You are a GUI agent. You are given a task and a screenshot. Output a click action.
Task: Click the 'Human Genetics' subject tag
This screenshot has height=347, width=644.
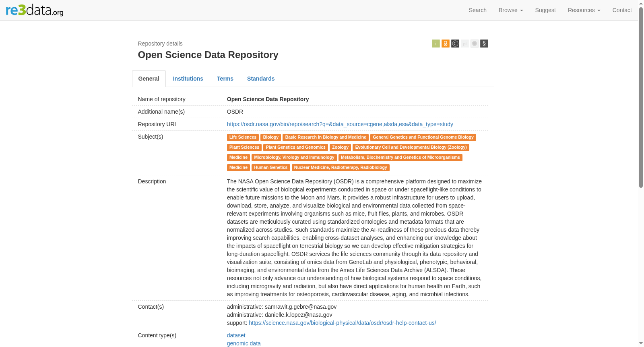pyautogui.click(x=270, y=168)
